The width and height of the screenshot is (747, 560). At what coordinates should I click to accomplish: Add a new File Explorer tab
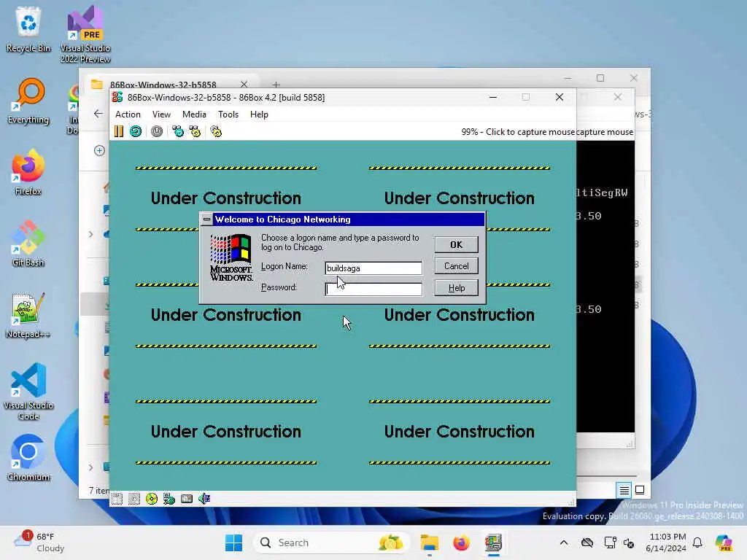pos(276,85)
